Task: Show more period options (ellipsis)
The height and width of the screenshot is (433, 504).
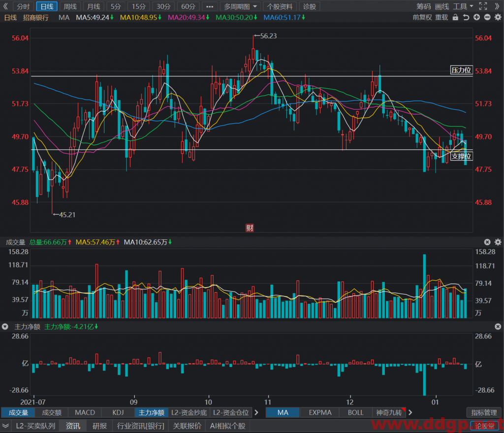Action: pos(210,6)
